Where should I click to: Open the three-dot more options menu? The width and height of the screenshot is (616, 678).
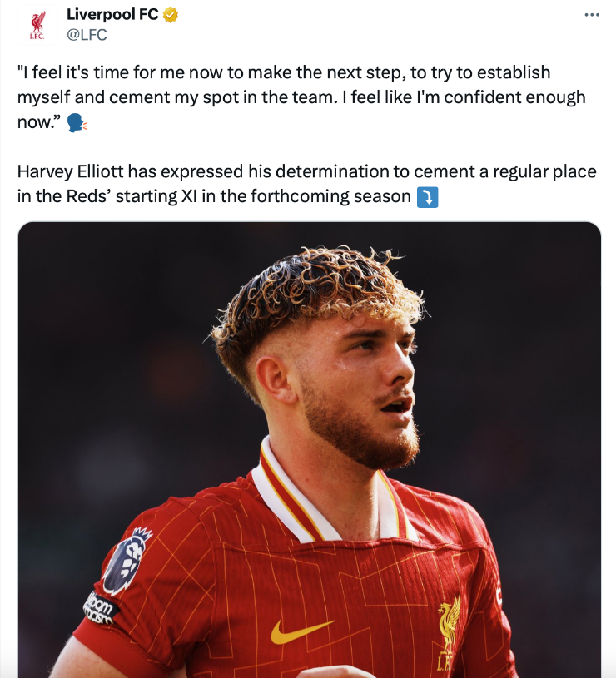pyautogui.click(x=592, y=15)
